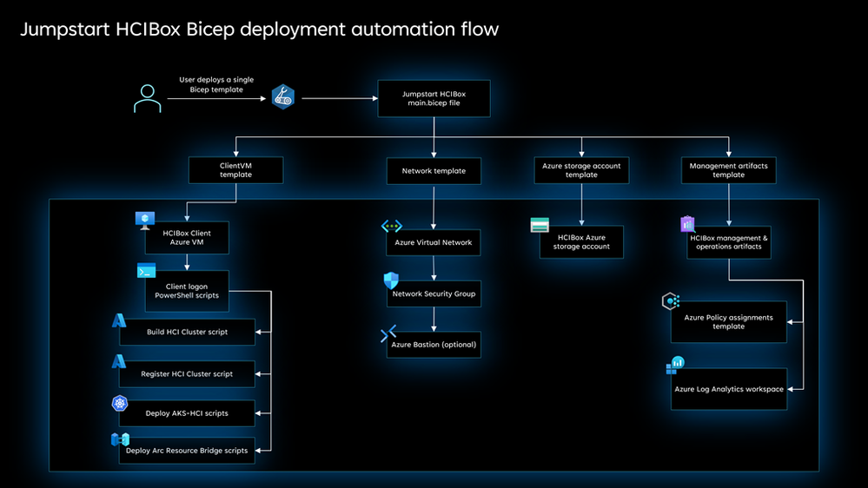Click the Arc Resource Bridge icon

[x=120, y=440]
